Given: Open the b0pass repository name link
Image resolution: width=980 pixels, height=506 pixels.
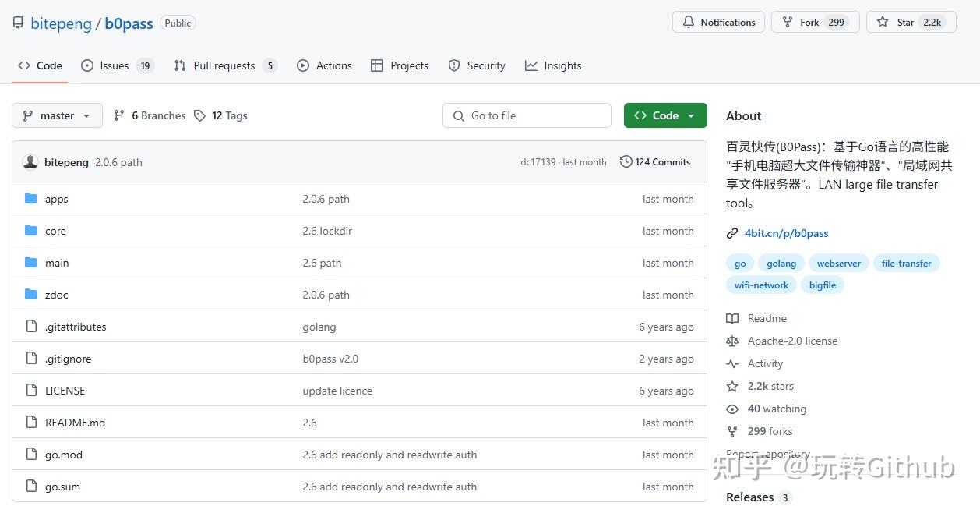Looking at the screenshot, I should click(129, 23).
